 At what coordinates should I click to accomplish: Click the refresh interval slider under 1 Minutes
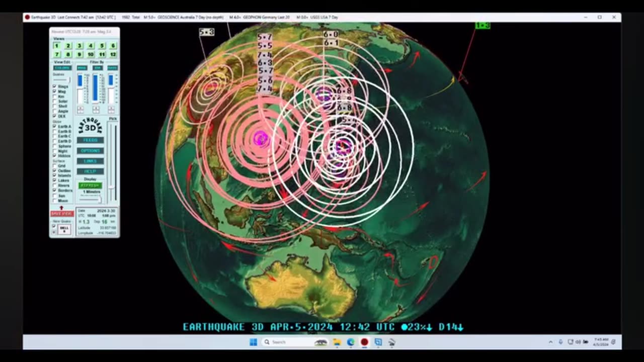tap(90, 200)
